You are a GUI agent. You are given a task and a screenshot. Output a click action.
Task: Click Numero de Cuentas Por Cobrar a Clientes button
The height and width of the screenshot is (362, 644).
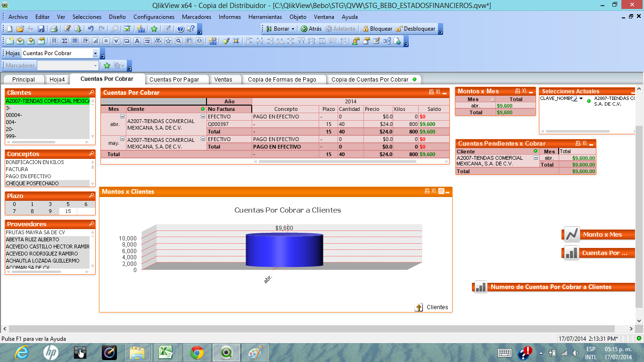[x=553, y=287]
